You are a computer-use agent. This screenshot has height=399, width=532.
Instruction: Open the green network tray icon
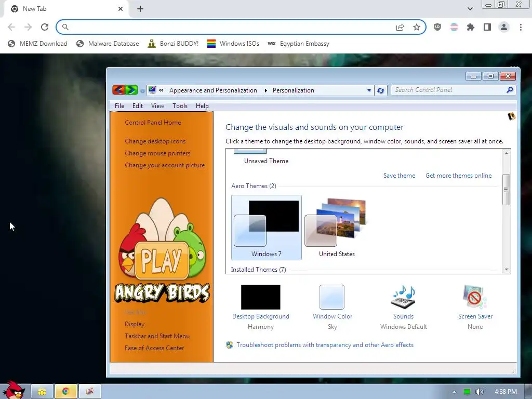(467, 392)
